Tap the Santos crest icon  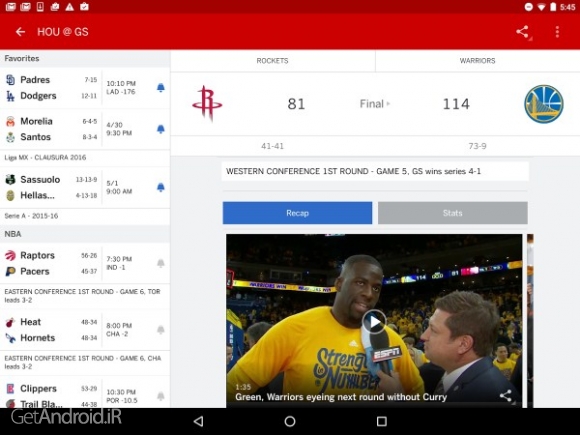click(x=10, y=137)
